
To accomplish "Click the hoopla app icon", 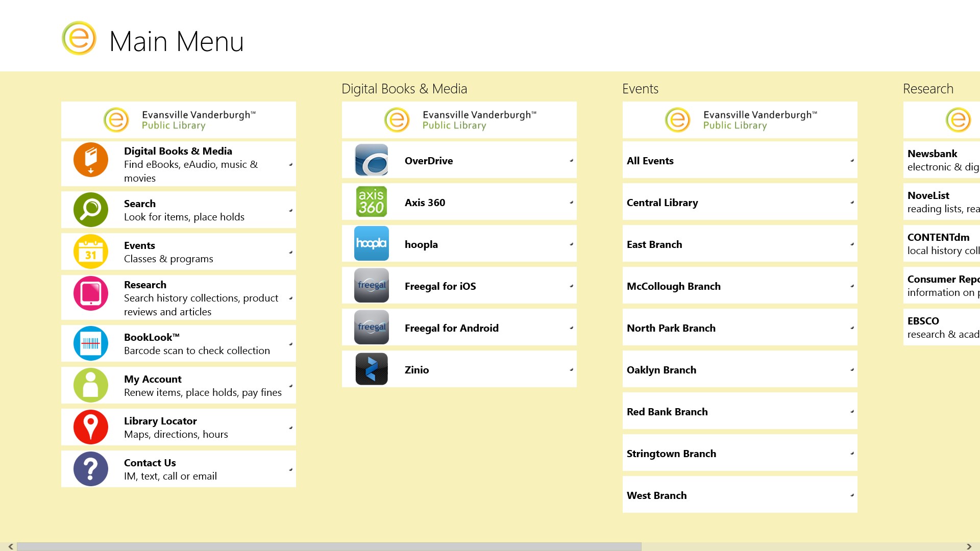I will tap(372, 244).
